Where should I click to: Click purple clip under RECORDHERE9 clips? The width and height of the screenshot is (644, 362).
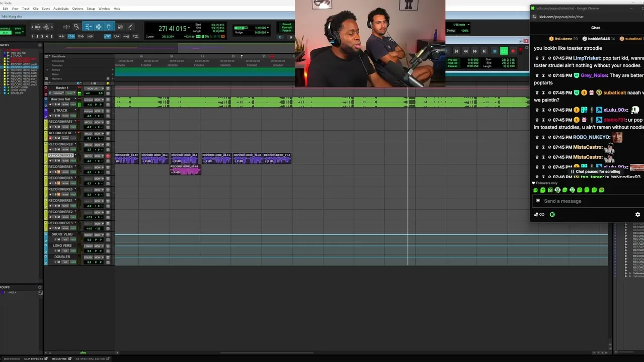[185, 170]
